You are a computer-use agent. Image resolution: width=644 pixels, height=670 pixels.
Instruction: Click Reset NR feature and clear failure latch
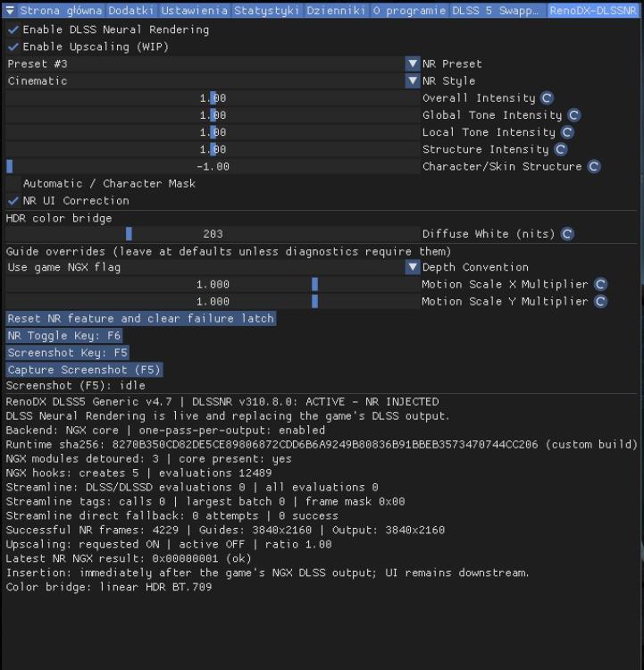point(141,319)
